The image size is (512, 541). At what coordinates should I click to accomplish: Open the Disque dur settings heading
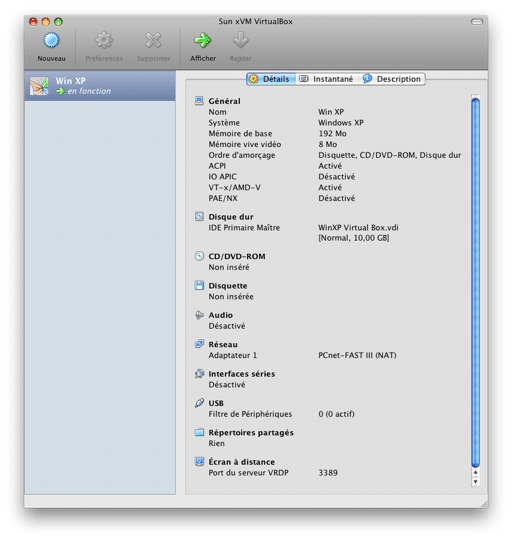231,217
